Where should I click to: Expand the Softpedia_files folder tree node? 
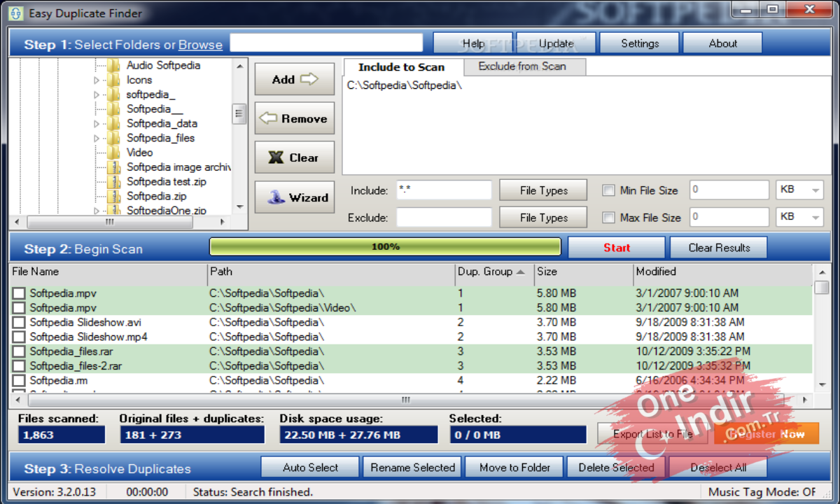(97, 139)
